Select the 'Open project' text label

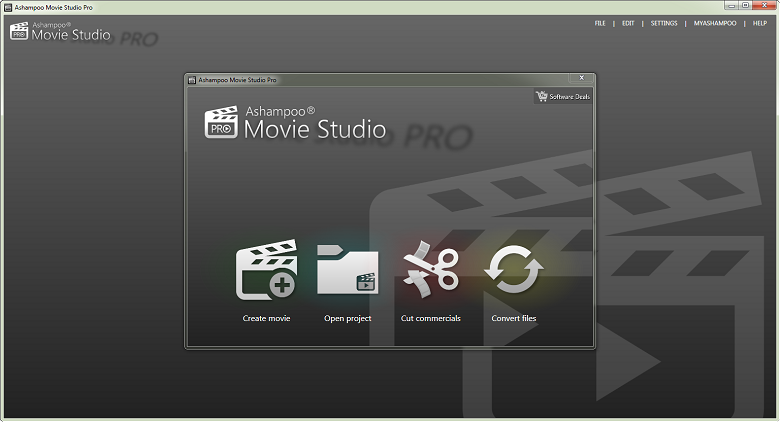[x=347, y=319]
